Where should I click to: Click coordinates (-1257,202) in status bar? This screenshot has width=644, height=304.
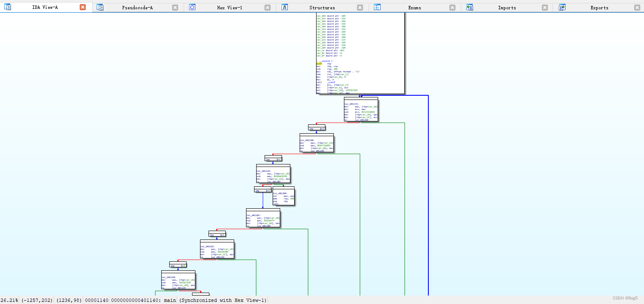tap(37, 300)
